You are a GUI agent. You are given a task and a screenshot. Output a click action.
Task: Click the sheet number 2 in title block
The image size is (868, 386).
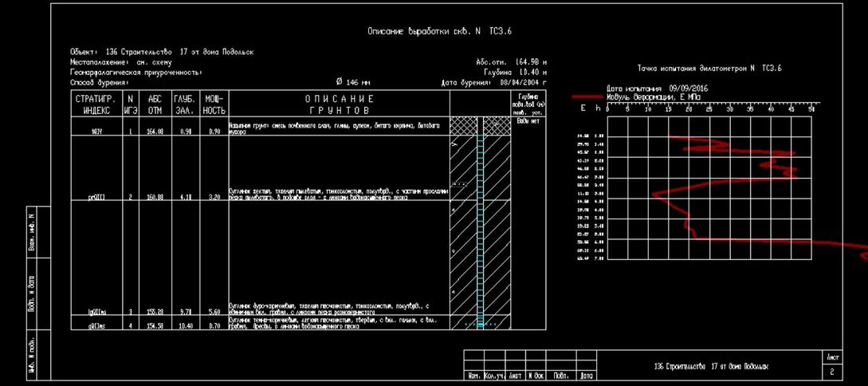(x=832, y=372)
